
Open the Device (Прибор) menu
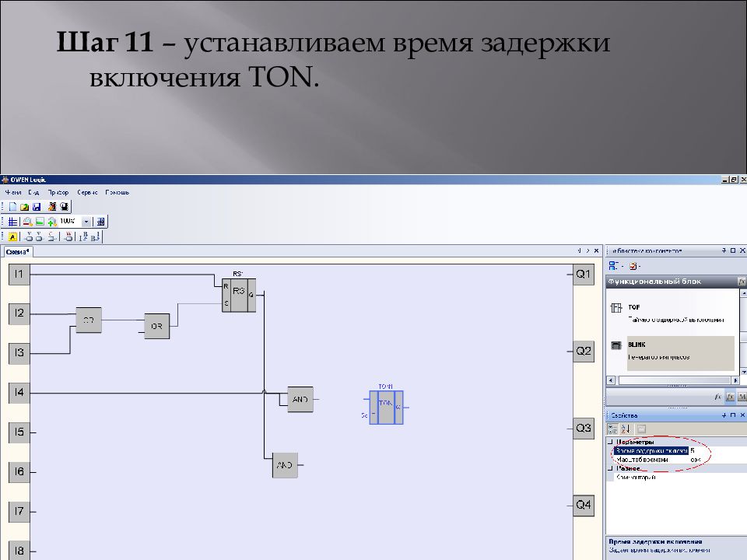[58, 192]
